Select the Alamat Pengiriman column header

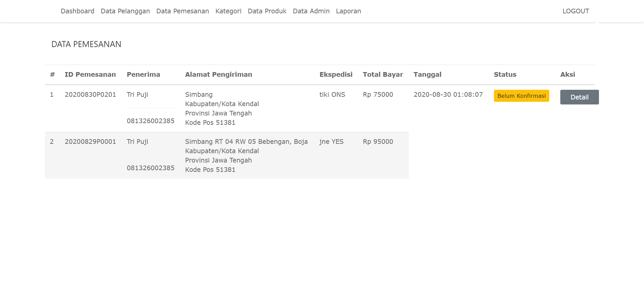(x=218, y=74)
